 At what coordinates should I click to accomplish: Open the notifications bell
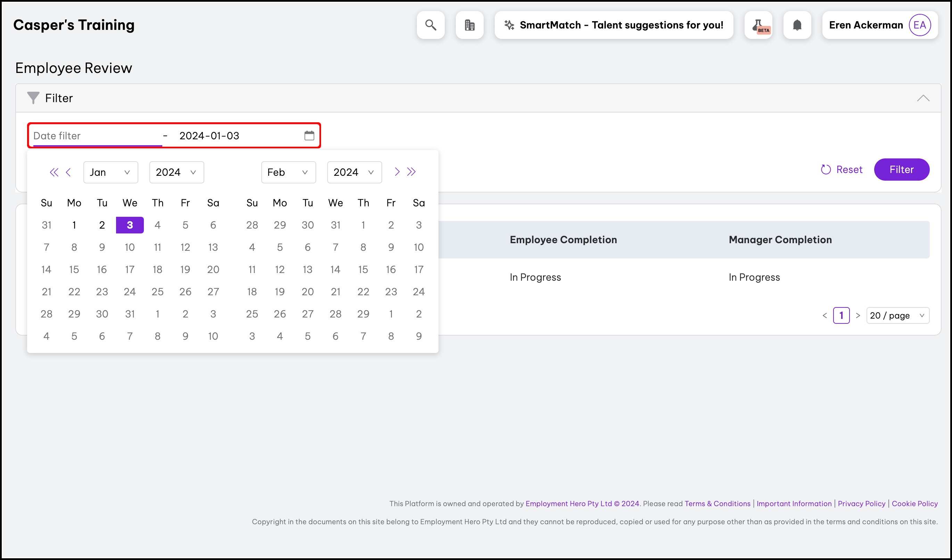(x=797, y=25)
